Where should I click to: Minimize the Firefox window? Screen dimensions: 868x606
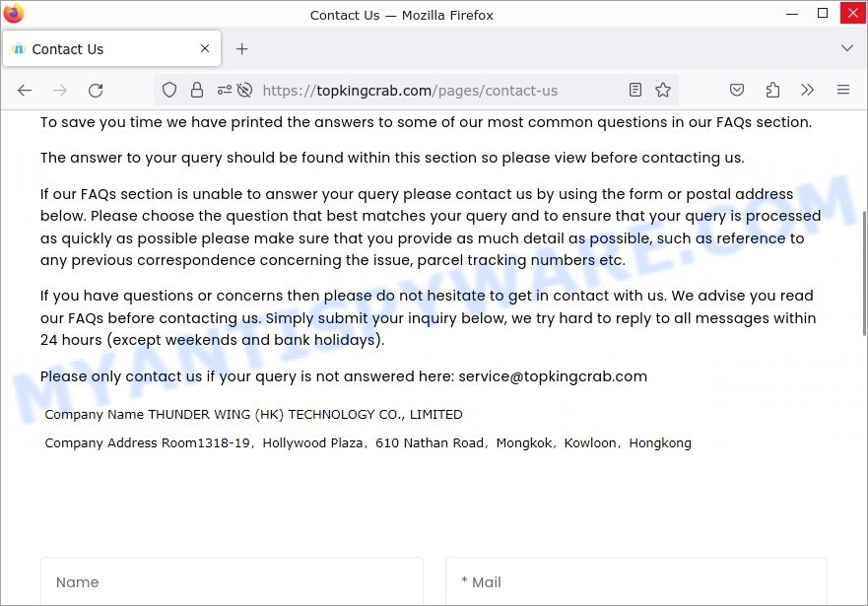pos(792,14)
